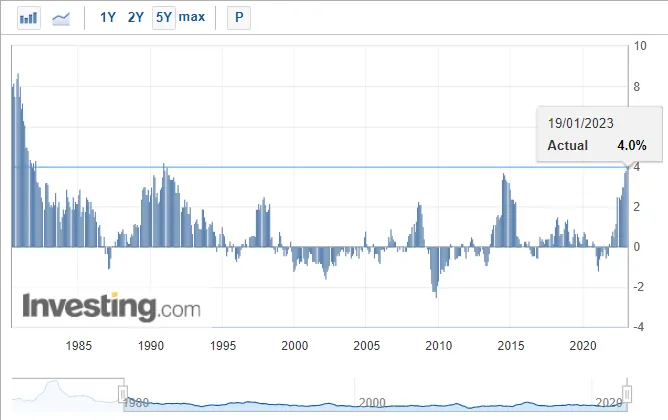Click the 4.0% actual value in tooltip

[632, 145]
